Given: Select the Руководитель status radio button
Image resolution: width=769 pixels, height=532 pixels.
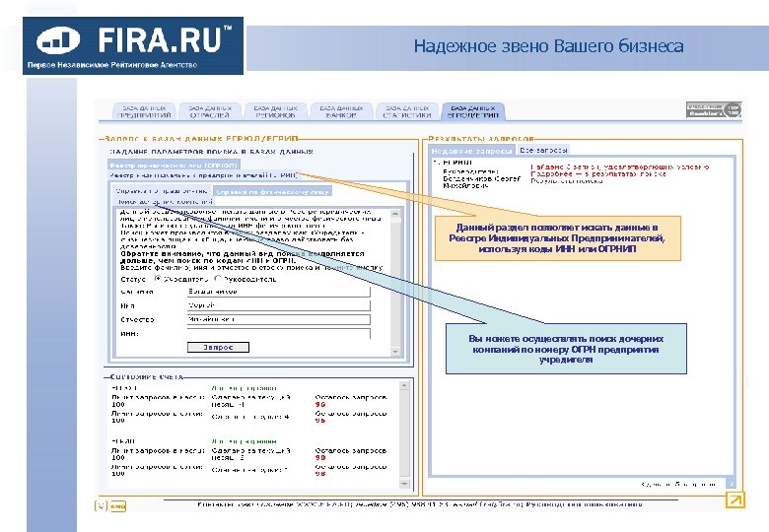Looking at the screenshot, I should coord(218,278).
